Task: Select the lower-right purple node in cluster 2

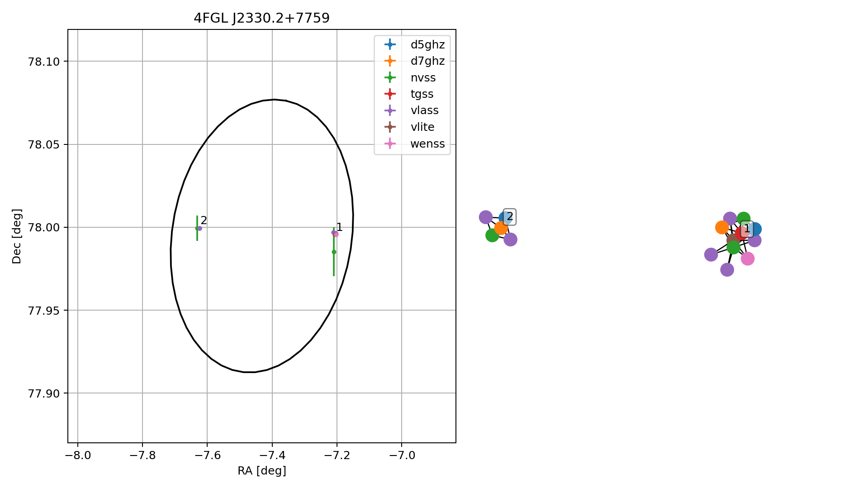Action: click(x=510, y=240)
